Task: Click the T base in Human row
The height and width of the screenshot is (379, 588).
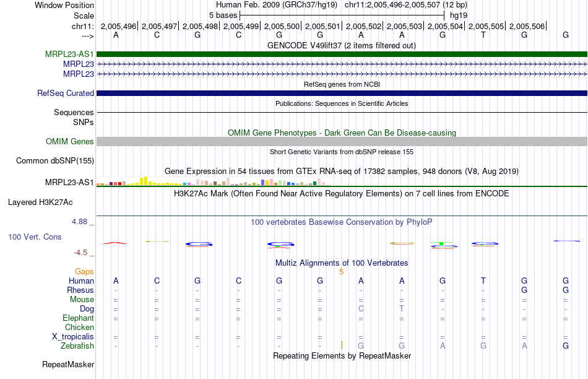Action: click(483, 281)
